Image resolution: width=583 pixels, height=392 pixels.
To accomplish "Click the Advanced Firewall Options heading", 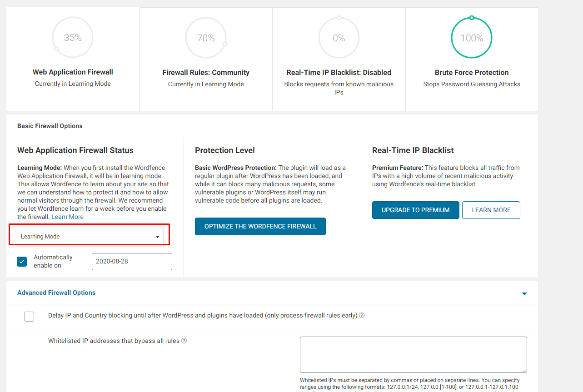I will point(56,293).
